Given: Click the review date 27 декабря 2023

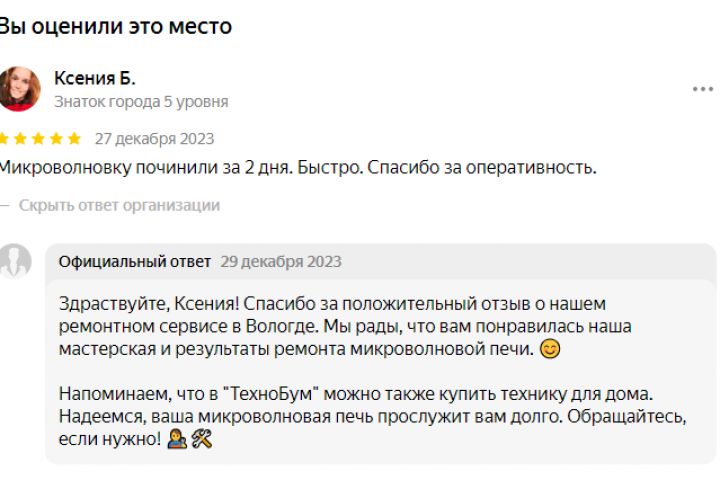Looking at the screenshot, I should click(154, 139).
